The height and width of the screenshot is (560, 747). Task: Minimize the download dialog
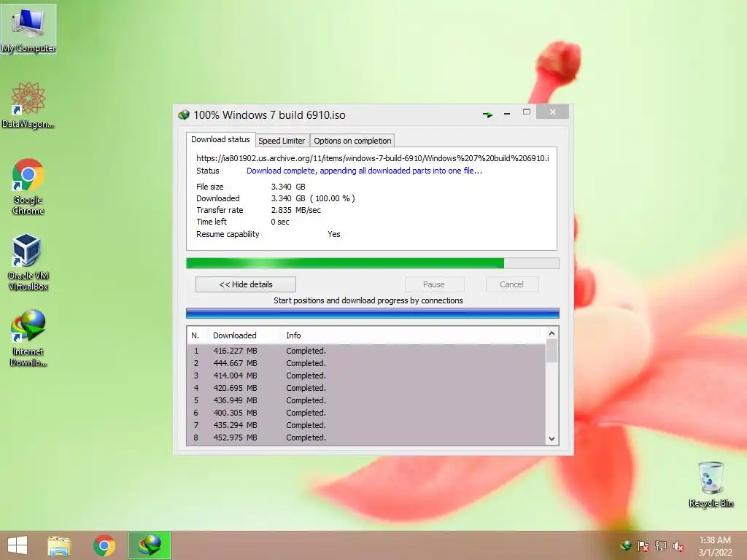click(507, 113)
